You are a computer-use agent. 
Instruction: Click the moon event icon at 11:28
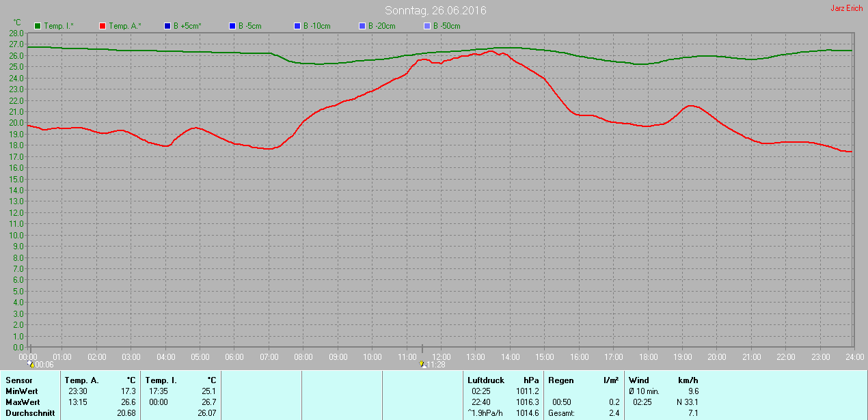(422, 365)
